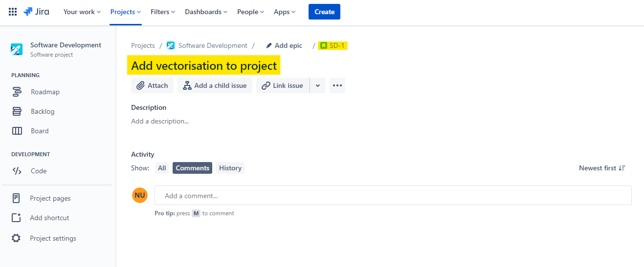The image size is (644, 267).
Task: Toggle the Newest first sort order
Action: point(602,168)
